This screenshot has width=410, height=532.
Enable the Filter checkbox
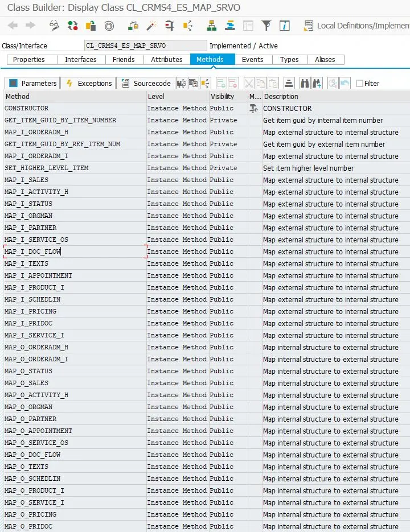click(x=359, y=84)
